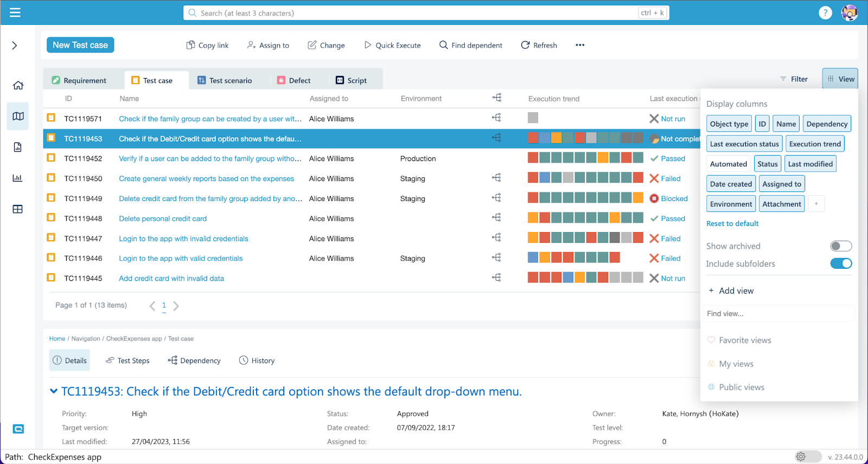Click first execution trend square for TC1119452
Viewport: 868px width, 464px height.
(533, 158)
